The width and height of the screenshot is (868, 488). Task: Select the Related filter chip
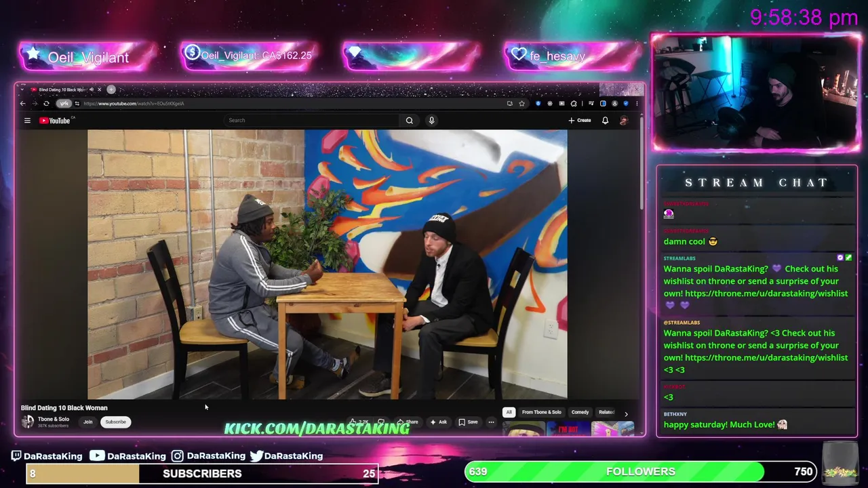tap(606, 412)
